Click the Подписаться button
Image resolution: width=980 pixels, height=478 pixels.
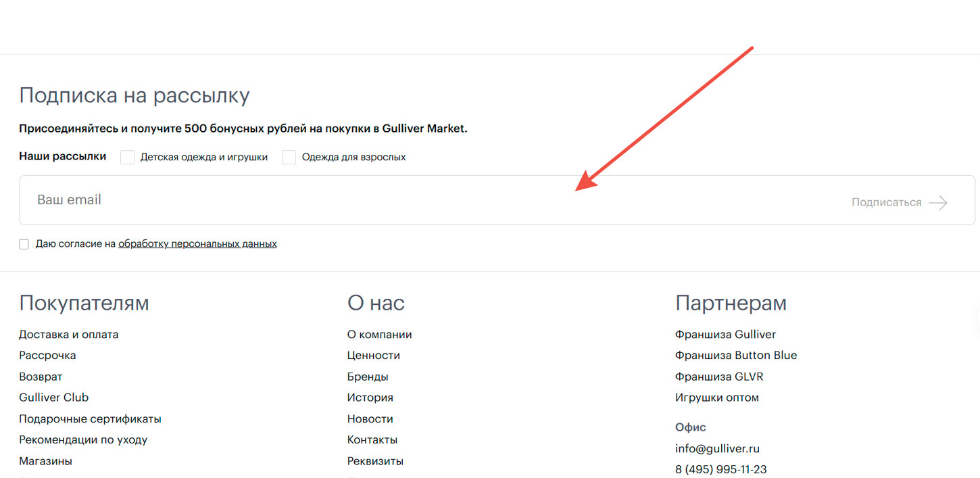point(900,202)
